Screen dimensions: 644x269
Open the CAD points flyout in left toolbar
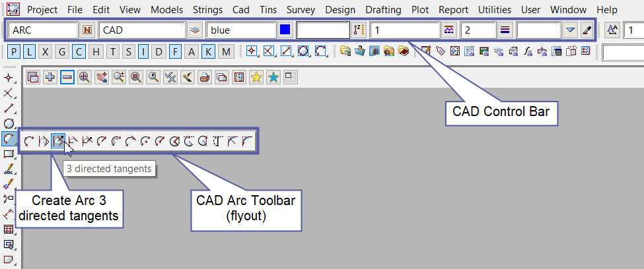pyautogui.click(x=9, y=78)
